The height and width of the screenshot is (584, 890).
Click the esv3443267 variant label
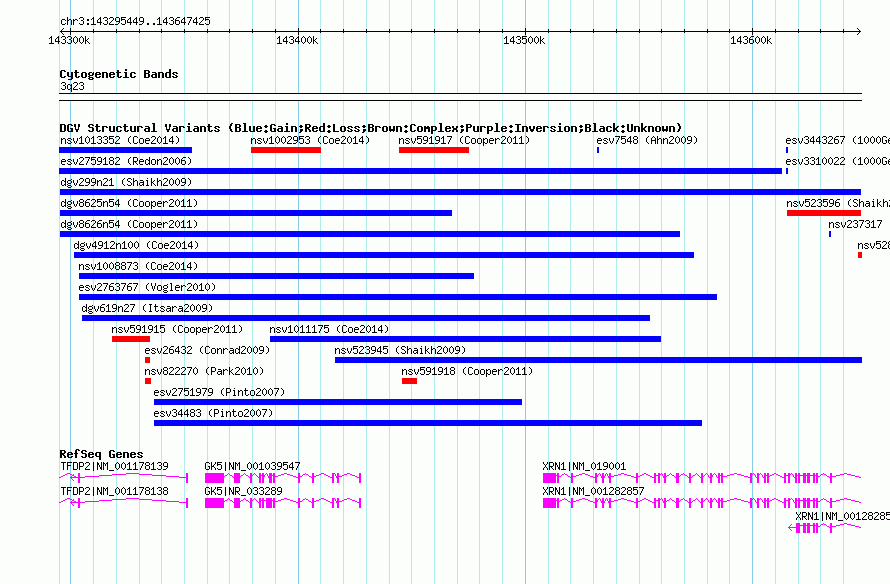point(837,140)
